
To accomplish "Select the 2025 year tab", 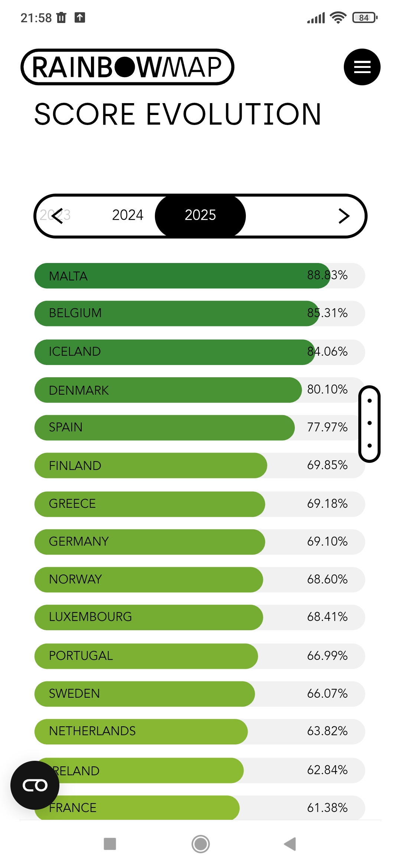I will pos(200,215).
